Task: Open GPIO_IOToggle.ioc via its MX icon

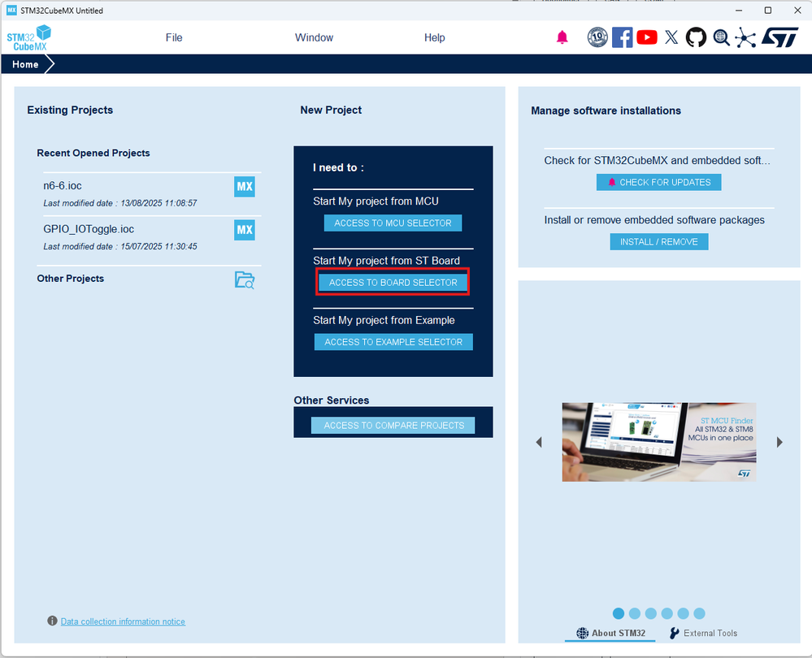Action: coord(245,230)
